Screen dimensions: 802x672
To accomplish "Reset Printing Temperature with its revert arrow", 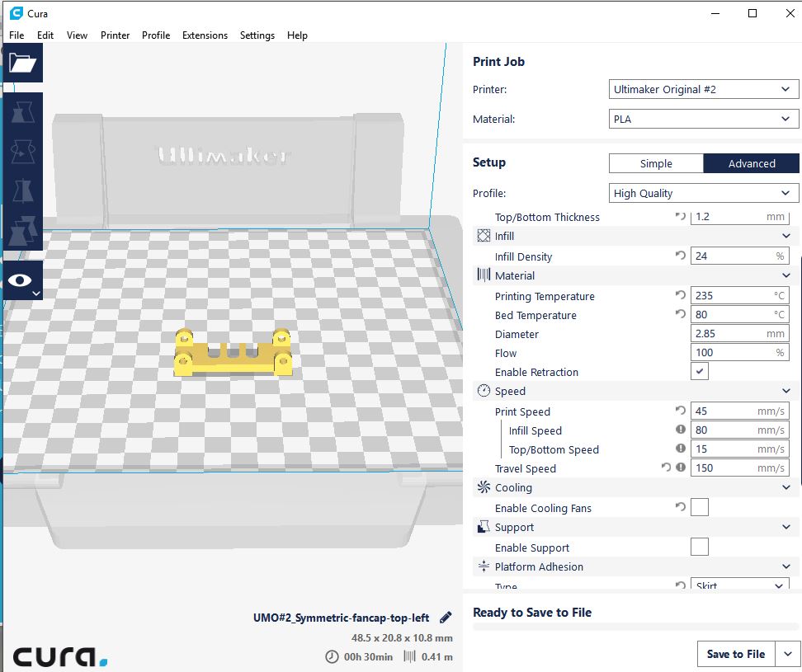I will [680, 295].
